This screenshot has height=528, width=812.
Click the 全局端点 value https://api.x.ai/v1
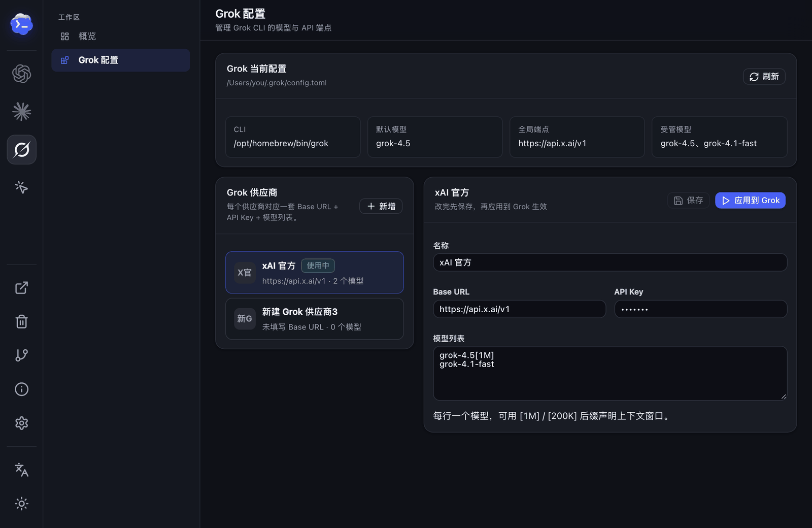[x=552, y=144]
